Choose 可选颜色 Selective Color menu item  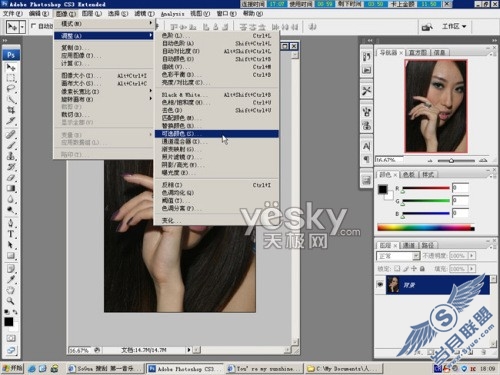216,134
